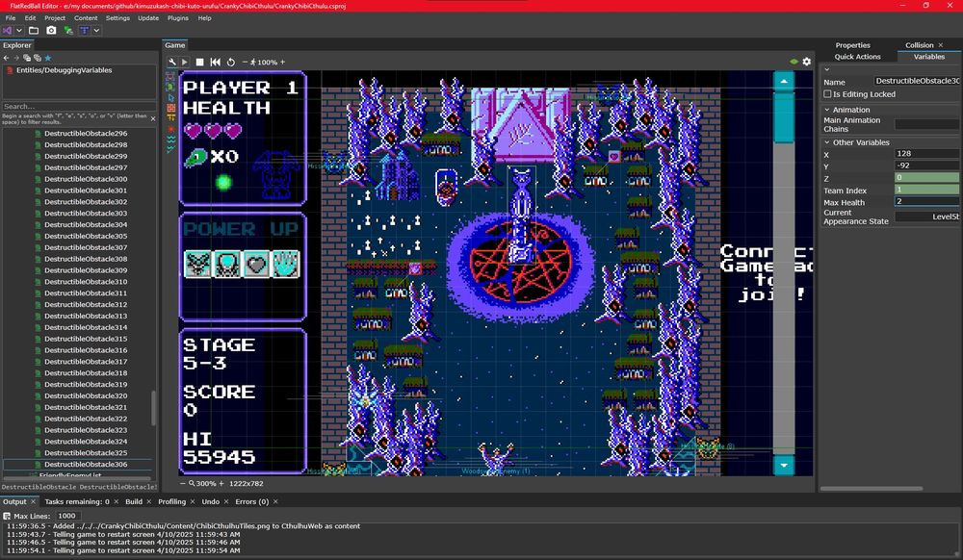This screenshot has width=963, height=560.
Task: Switch to the Quick Actions tab
Action: click(x=857, y=57)
